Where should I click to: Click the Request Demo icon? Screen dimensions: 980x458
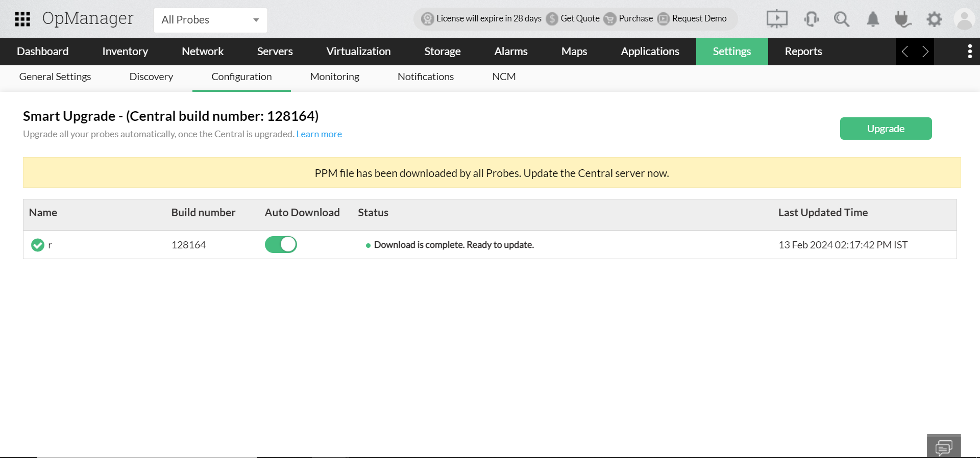(663, 19)
